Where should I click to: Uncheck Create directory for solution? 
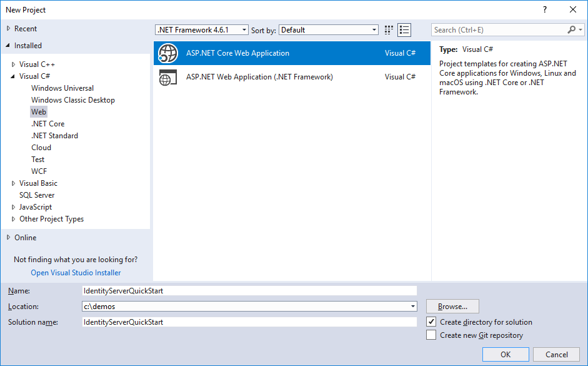(431, 322)
